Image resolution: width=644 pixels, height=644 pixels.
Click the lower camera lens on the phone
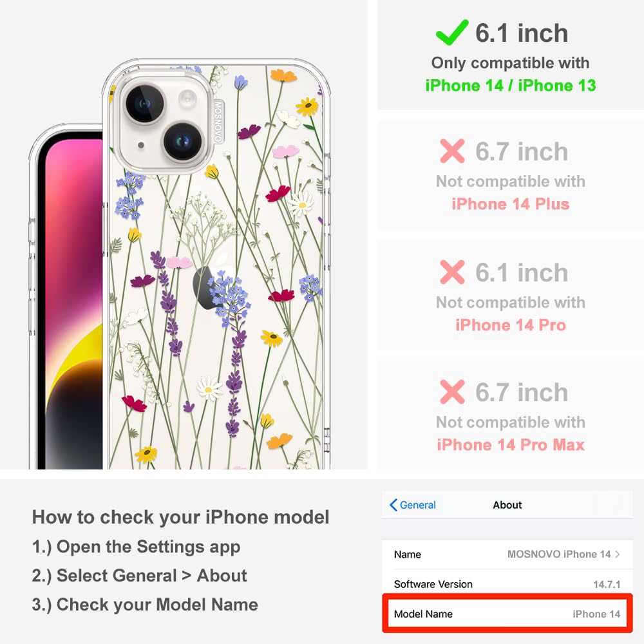coord(183,142)
